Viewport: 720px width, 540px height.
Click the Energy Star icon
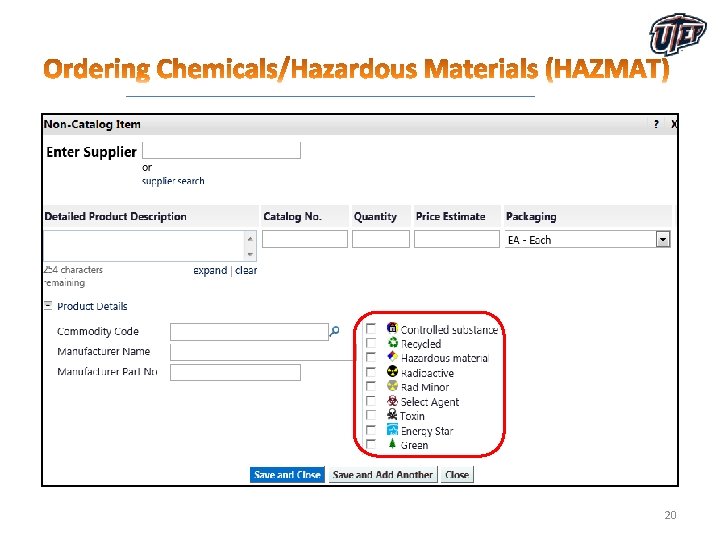pyautogui.click(x=392, y=430)
